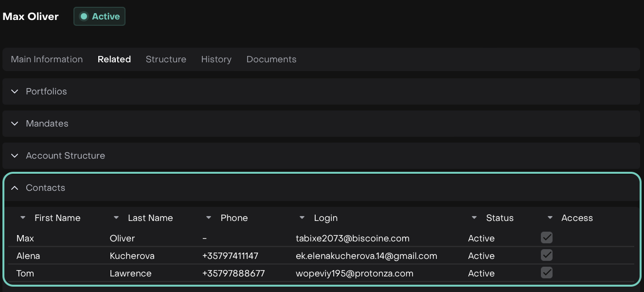644x292 pixels.
Task: Switch to the Main Information tab
Action: click(x=47, y=59)
